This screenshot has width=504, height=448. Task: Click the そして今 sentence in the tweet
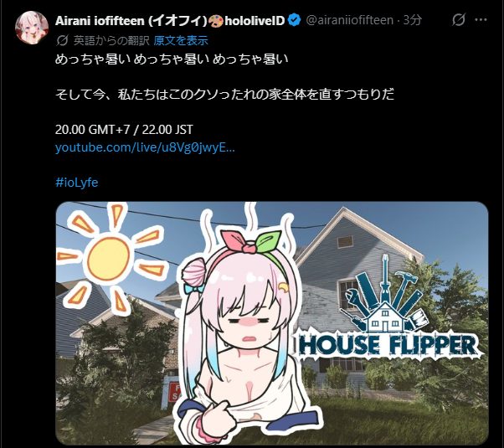pos(224,95)
